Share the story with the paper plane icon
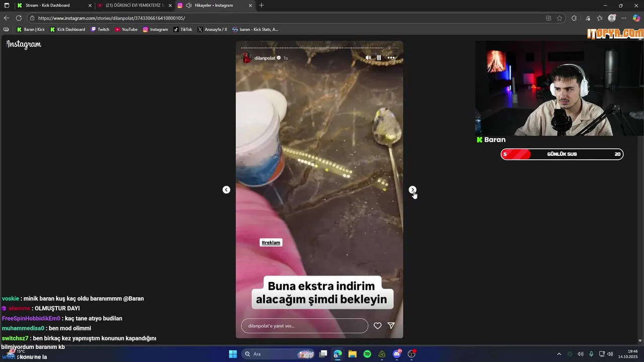Viewport: 644px width, 362px height. [x=391, y=326]
